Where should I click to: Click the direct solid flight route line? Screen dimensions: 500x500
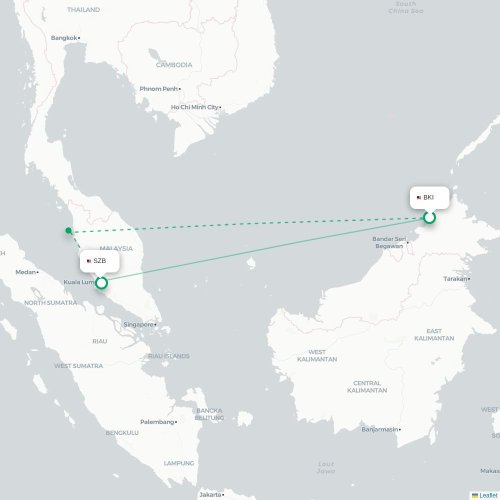265,250
